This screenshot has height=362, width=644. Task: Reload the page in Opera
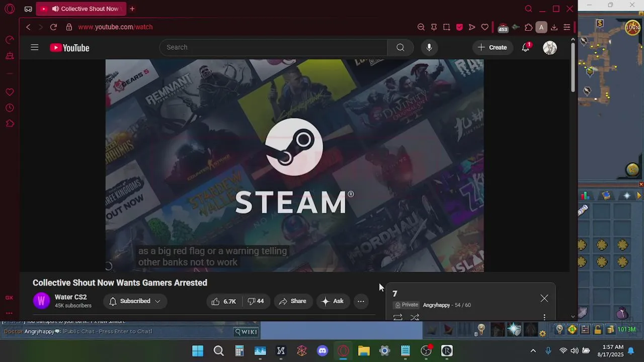[53, 27]
